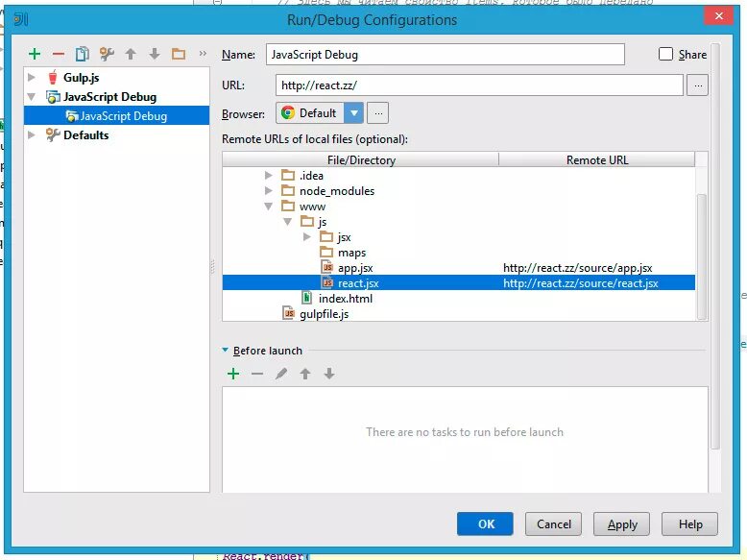This screenshot has width=747, height=560.
Task: Click the Chrome browser icon
Action: coord(288,113)
